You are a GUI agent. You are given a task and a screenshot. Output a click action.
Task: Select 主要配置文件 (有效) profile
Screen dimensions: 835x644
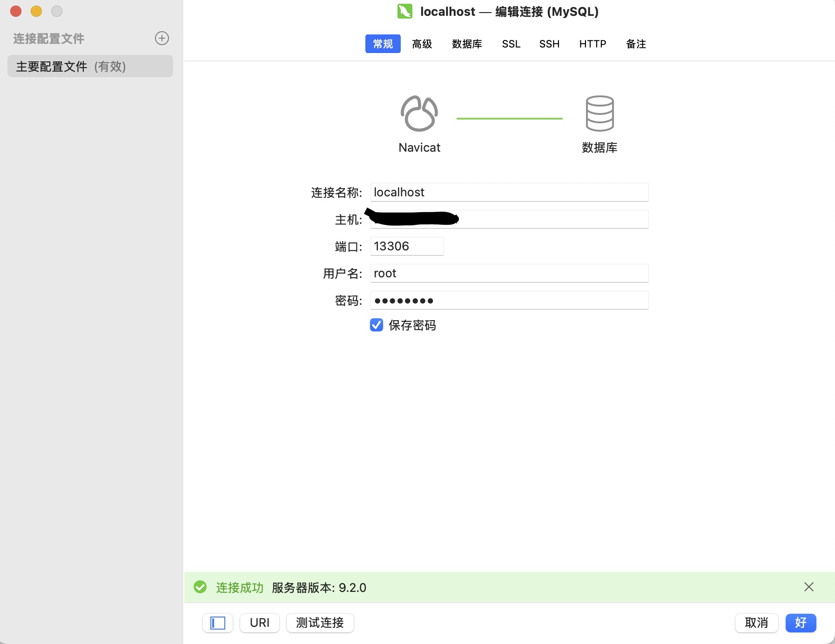pyautogui.click(x=90, y=66)
